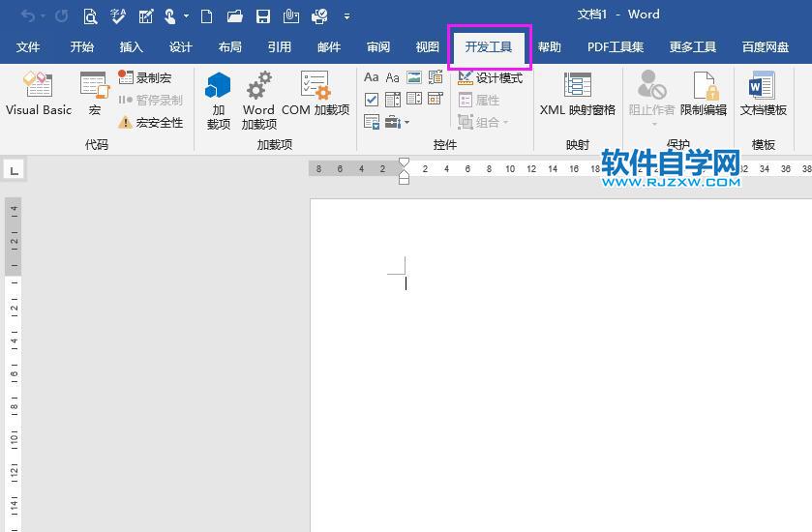Customize Quick Access Toolbar dropdown
The height and width of the screenshot is (532, 812).
[347, 17]
